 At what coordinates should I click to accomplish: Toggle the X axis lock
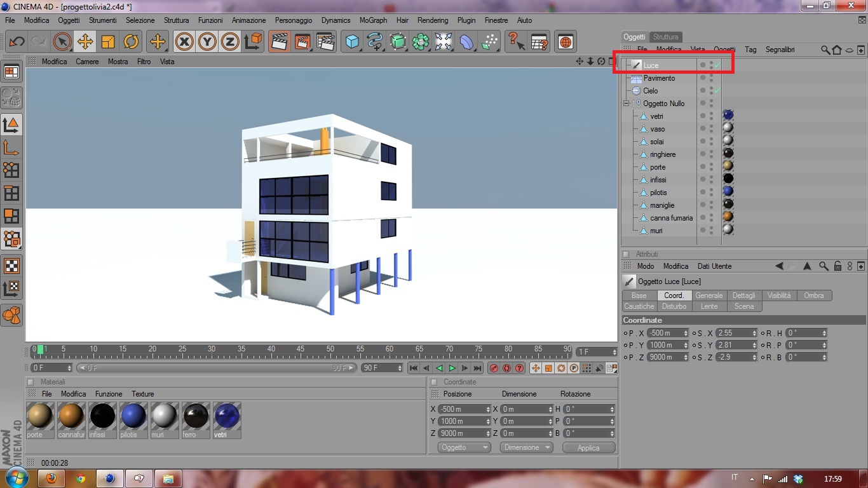click(x=184, y=42)
